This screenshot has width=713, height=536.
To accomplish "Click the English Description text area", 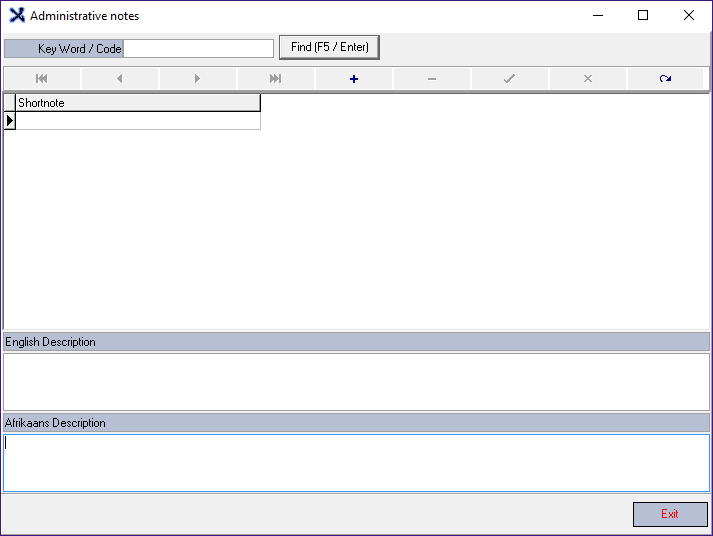I will (356, 382).
